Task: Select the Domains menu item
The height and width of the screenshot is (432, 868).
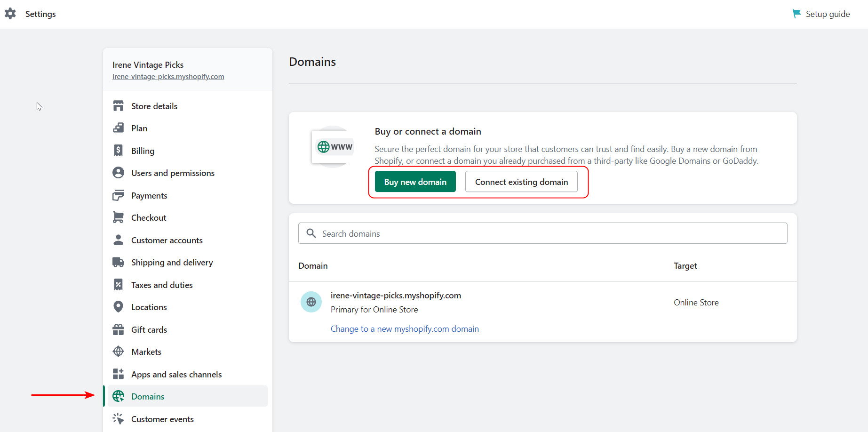Action: click(188, 396)
